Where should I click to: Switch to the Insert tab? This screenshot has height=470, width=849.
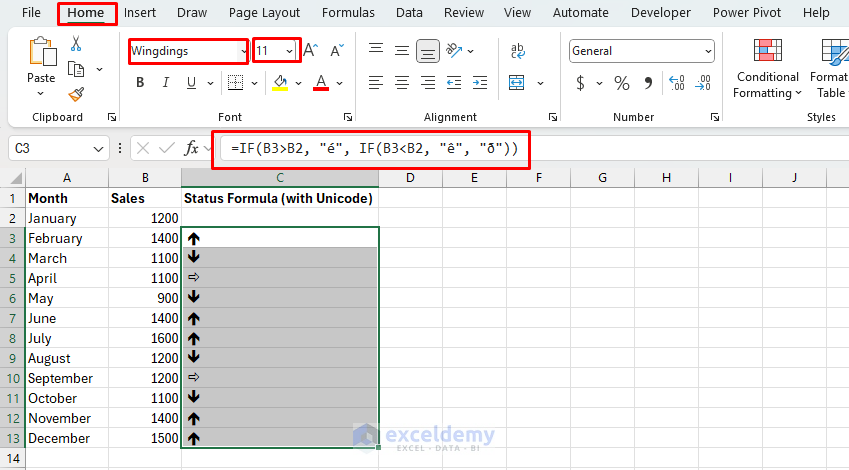pos(140,12)
